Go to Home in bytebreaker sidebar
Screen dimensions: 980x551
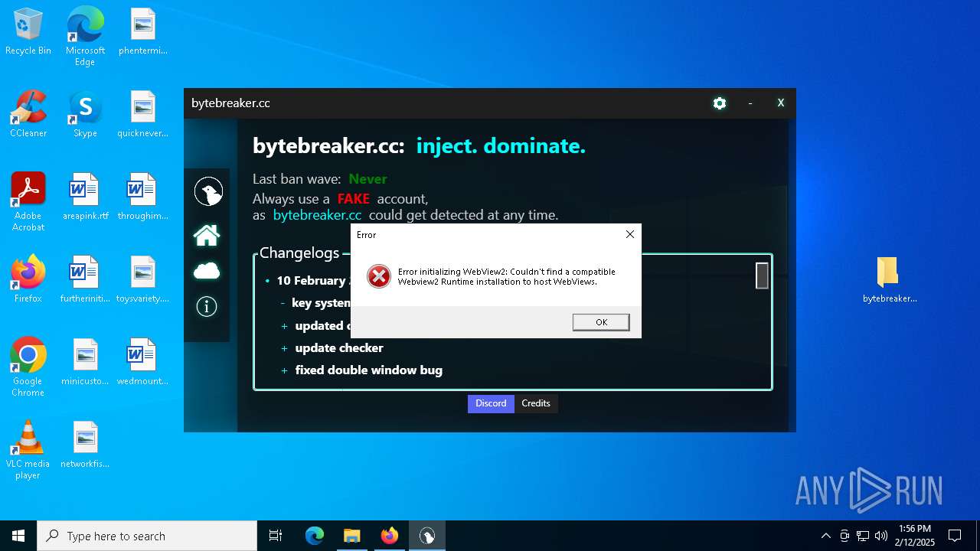click(207, 235)
